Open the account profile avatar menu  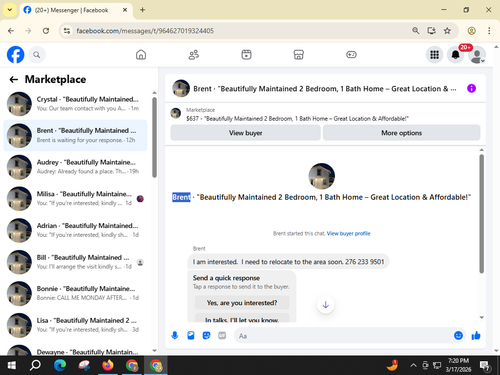(477, 55)
